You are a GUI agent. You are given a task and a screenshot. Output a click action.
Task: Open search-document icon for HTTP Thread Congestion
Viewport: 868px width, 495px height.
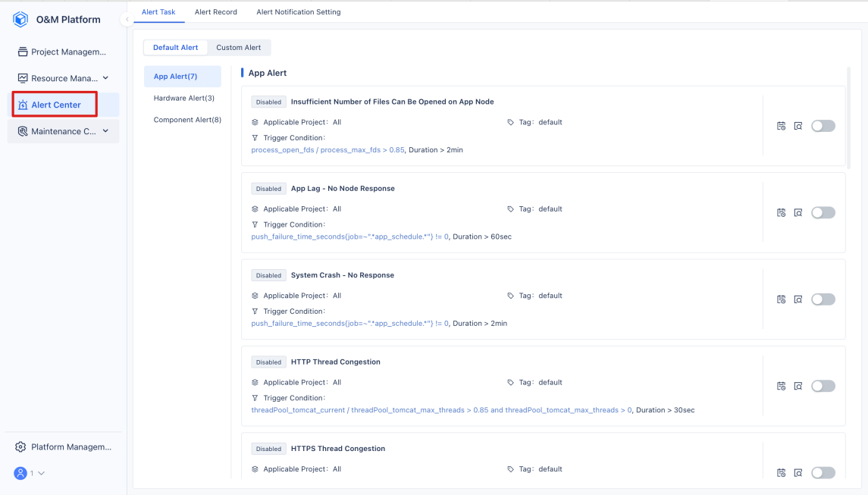point(798,386)
